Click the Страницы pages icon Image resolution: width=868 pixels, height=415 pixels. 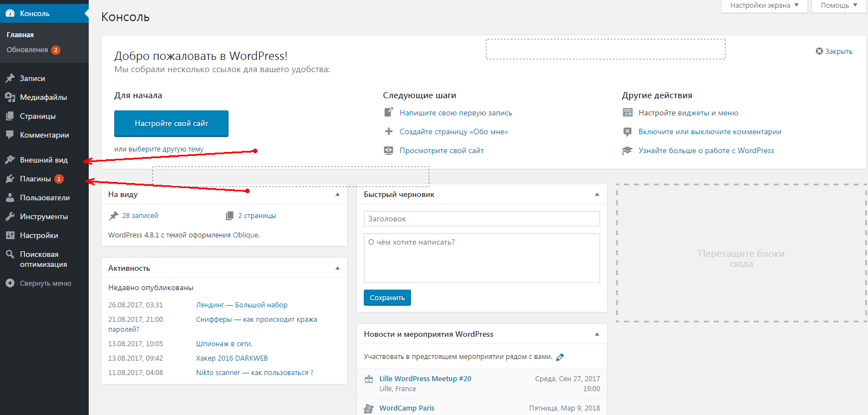click(10, 117)
